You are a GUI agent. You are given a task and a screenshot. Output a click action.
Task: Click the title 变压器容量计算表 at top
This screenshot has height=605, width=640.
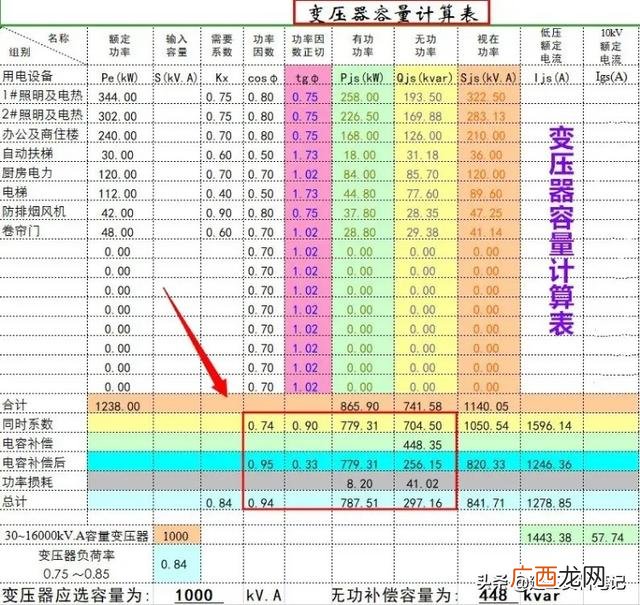pyautogui.click(x=391, y=13)
